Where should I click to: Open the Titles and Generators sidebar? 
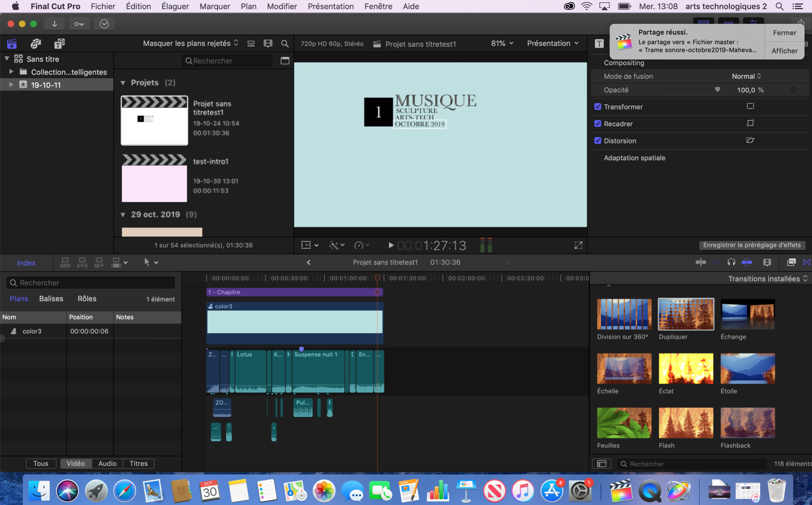59,44
